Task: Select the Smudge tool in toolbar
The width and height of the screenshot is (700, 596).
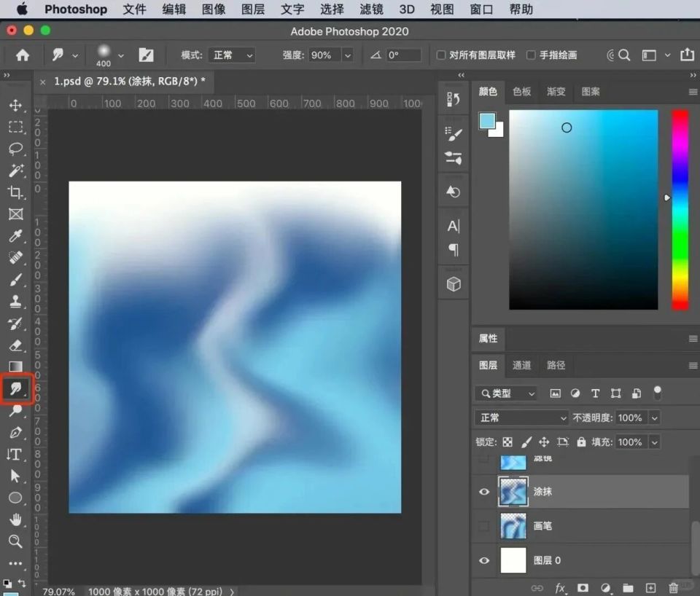Action: [x=15, y=389]
